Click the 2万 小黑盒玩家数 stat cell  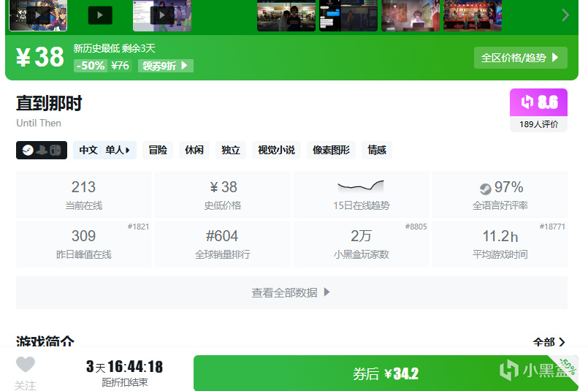point(361,244)
